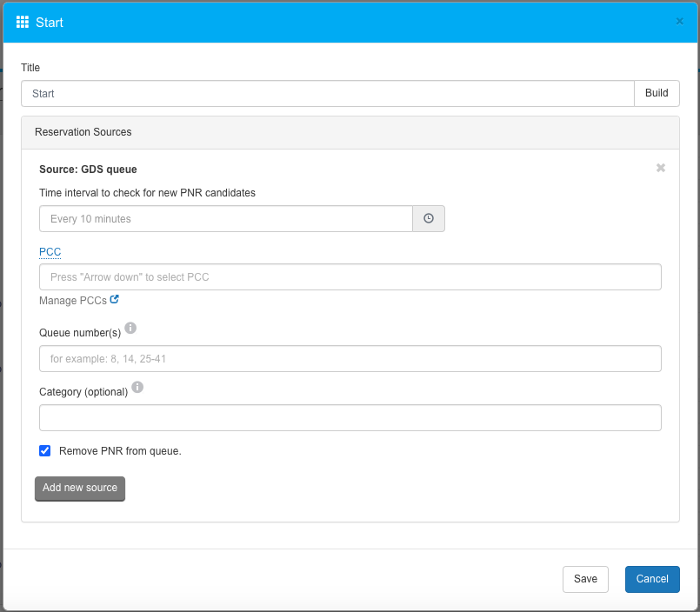This screenshot has width=700, height=612.
Task: Click the underlined PCC label
Action: (50, 252)
